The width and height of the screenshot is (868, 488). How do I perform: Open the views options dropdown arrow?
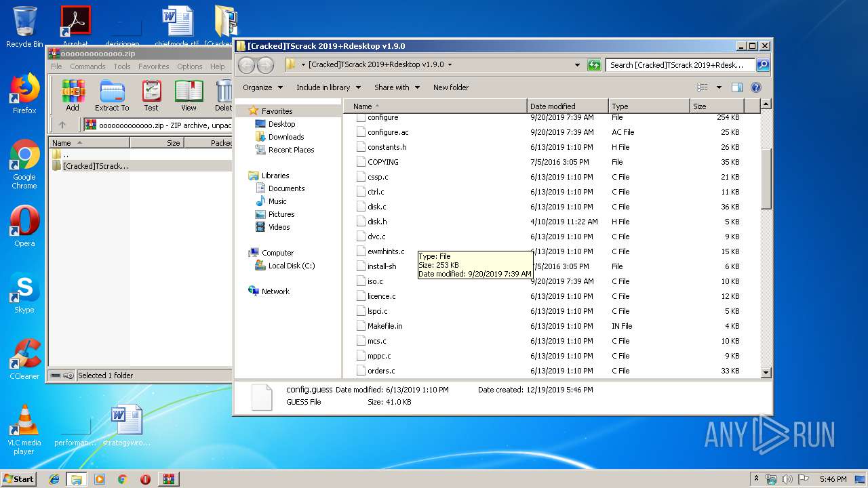pyautogui.click(x=719, y=87)
